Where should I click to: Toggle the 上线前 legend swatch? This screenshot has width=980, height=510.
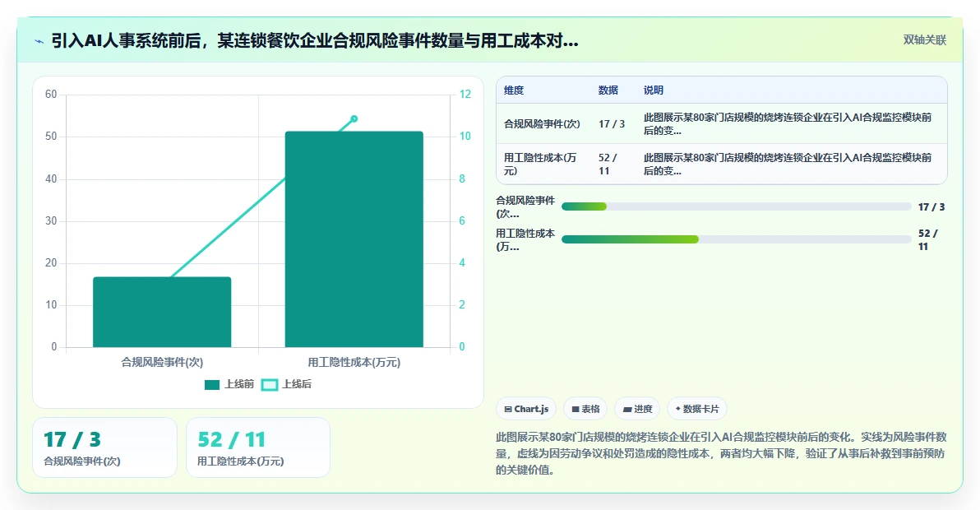pyautogui.click(x=212, y=384)
